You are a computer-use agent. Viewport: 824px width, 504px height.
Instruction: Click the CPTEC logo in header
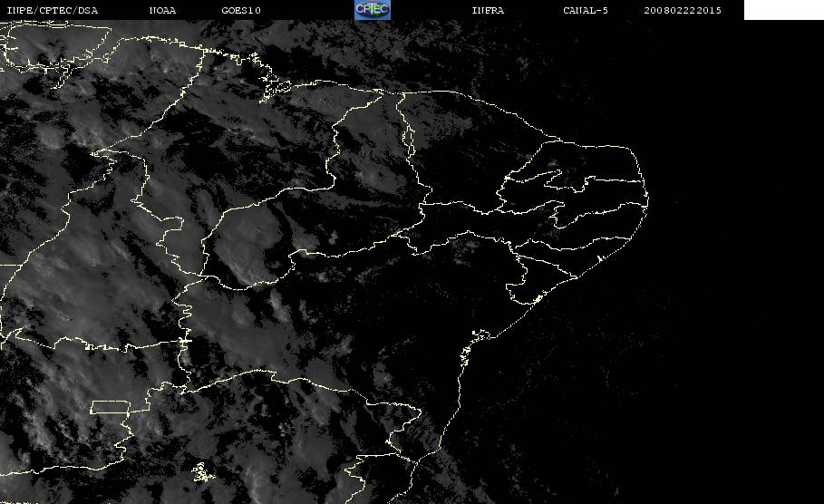pyautogui.click(x=373, y=10)
